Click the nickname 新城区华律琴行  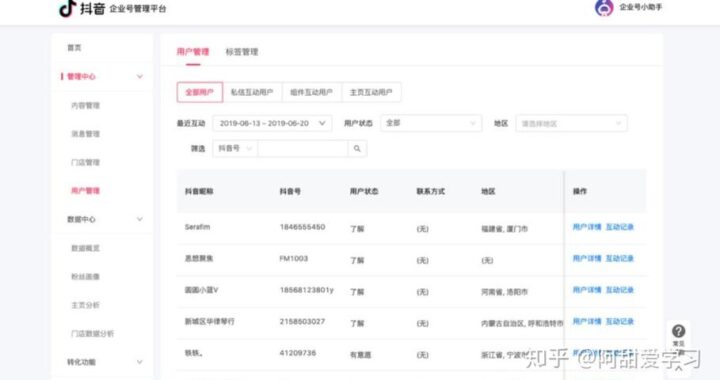pyautogui.click(x=209, y=321)
